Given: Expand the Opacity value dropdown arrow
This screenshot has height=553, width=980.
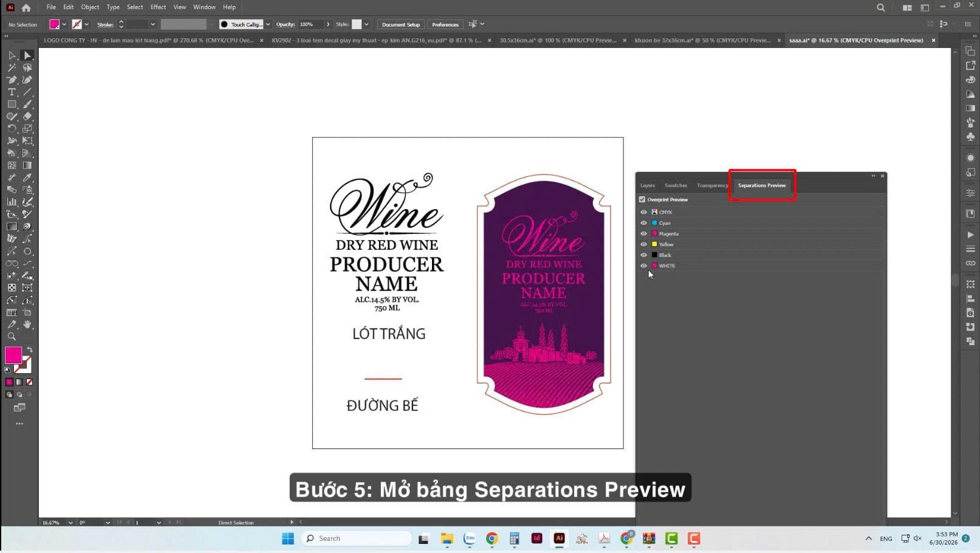Looking at the screenshot, I should coord(328,24).
